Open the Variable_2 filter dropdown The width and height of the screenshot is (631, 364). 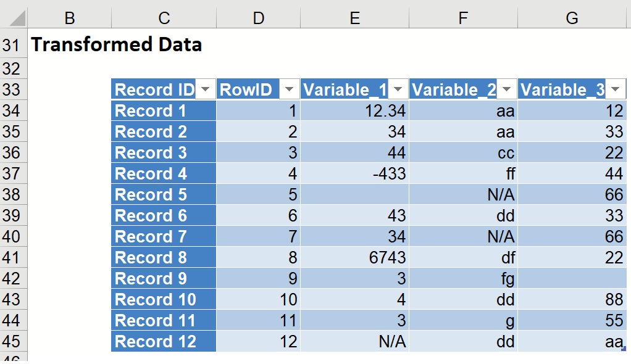pos(506,88)
